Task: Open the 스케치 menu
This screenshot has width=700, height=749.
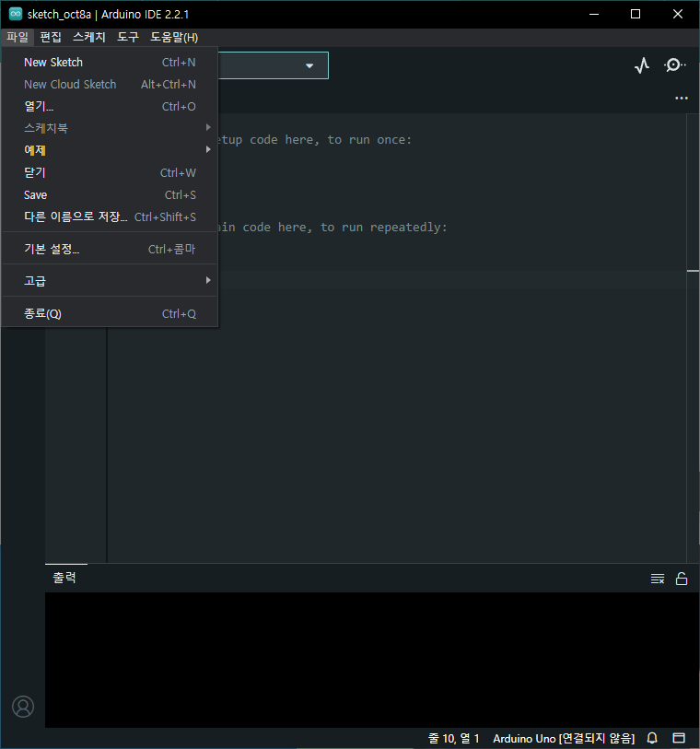Action: 88,37
